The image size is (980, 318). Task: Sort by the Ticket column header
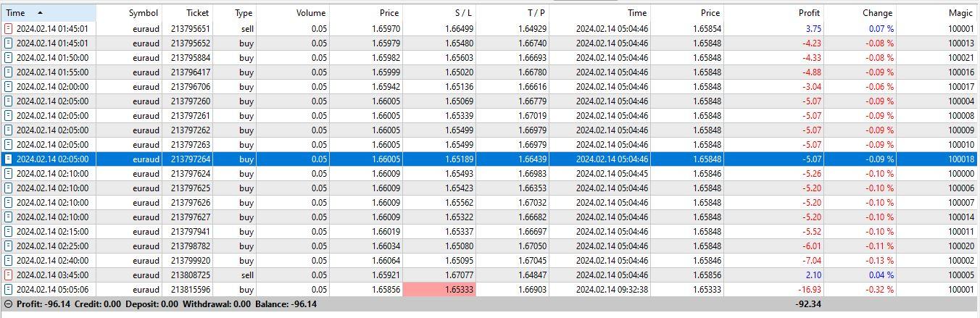[x=197, y=13]
